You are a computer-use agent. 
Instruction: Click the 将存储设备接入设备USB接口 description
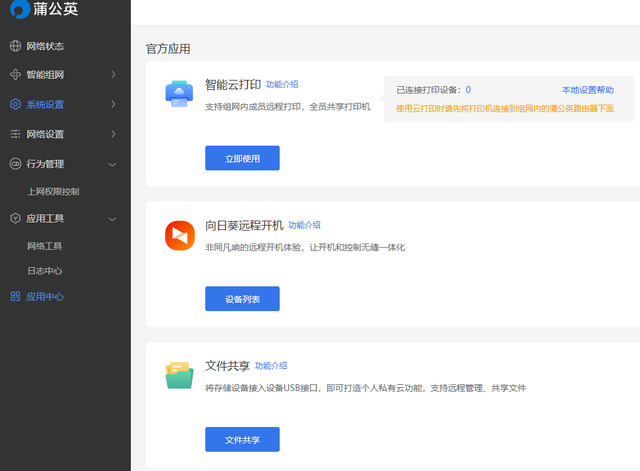click(365, 388)
